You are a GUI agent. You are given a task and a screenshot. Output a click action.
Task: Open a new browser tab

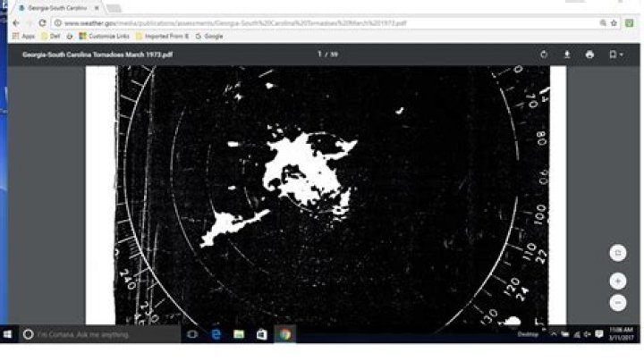click(114, 8)
